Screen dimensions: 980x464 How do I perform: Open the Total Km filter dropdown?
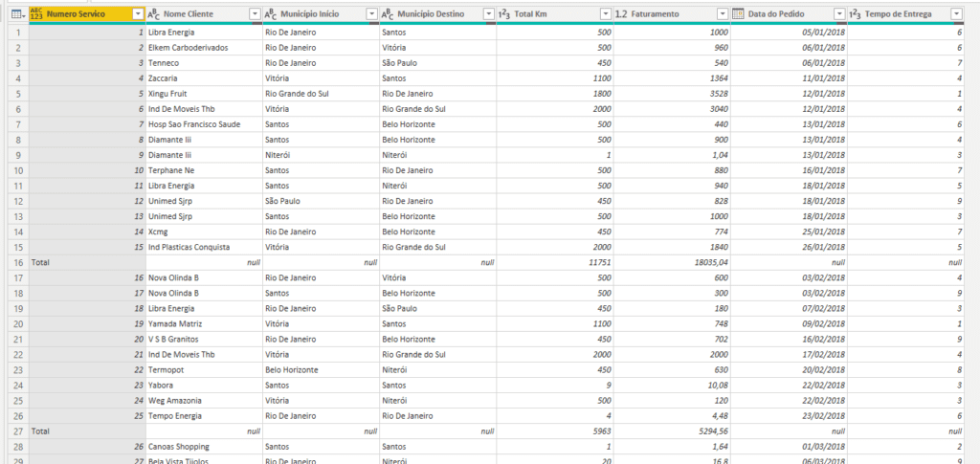click(605, 13)
